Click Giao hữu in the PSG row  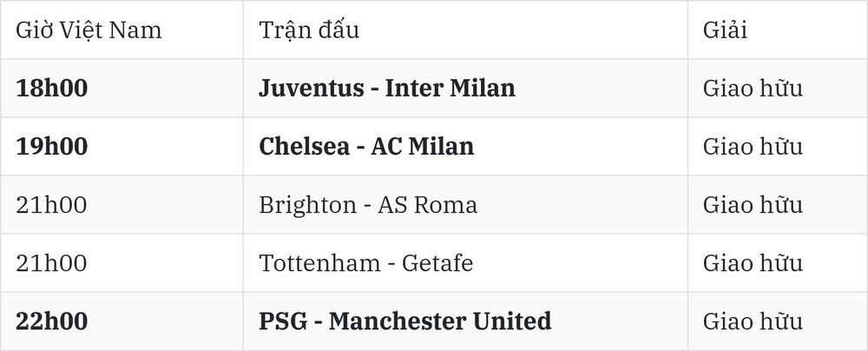(x=753, y=321)
